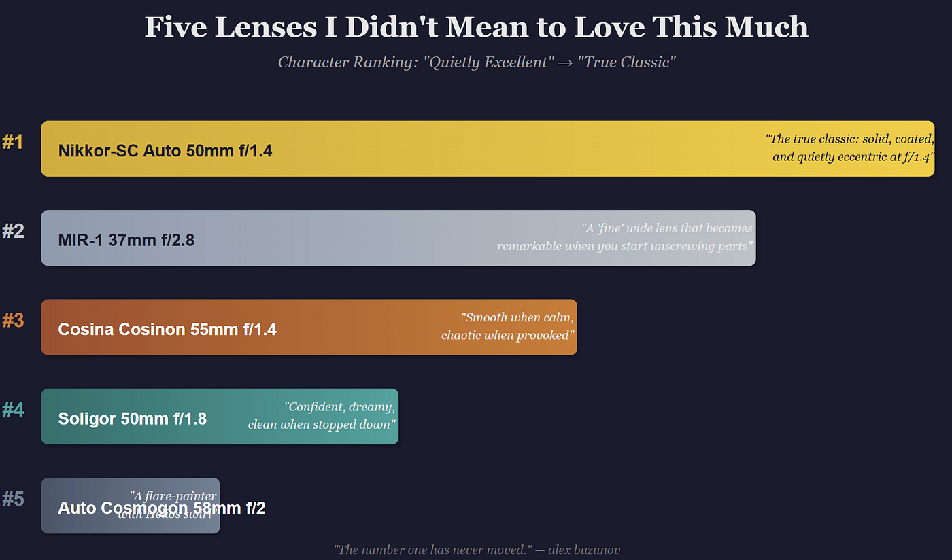Select the MIR-1 37mm f/2.8 label
Screen dimensions: 952x560
tap(126, 240)
